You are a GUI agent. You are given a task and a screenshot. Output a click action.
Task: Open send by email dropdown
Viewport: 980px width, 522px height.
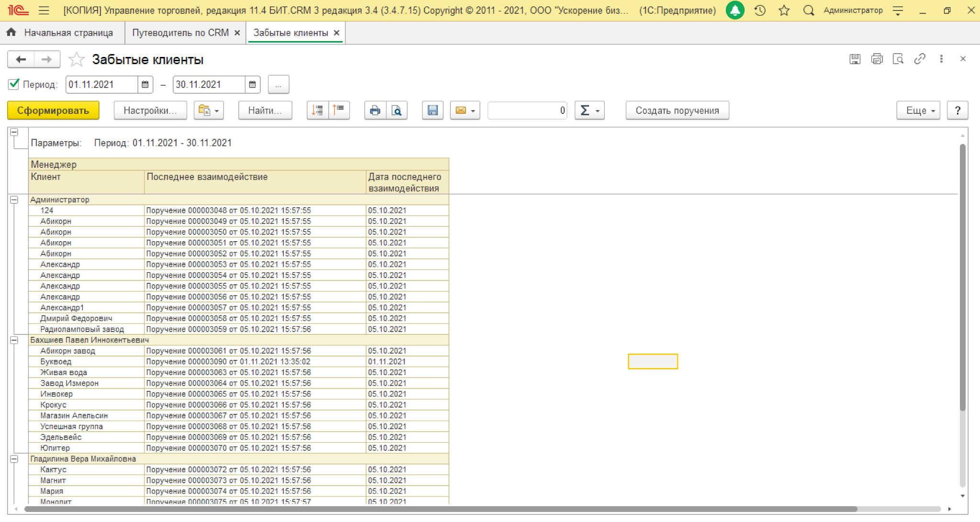pyautogui.click(x=465, y=111)
